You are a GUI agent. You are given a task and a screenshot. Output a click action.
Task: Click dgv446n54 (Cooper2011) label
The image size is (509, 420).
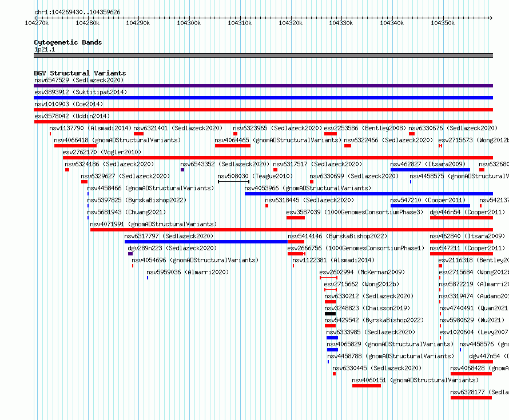(467, 212)
